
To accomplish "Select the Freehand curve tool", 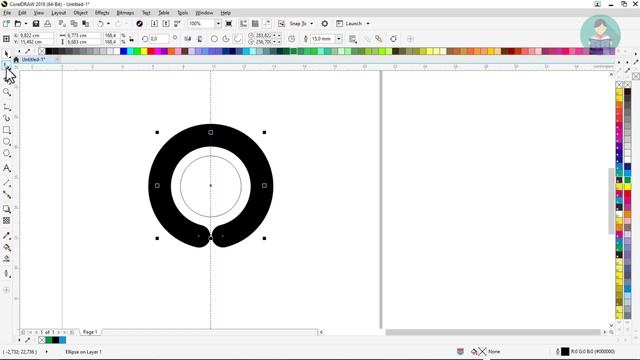I will (x=7, y=107).
